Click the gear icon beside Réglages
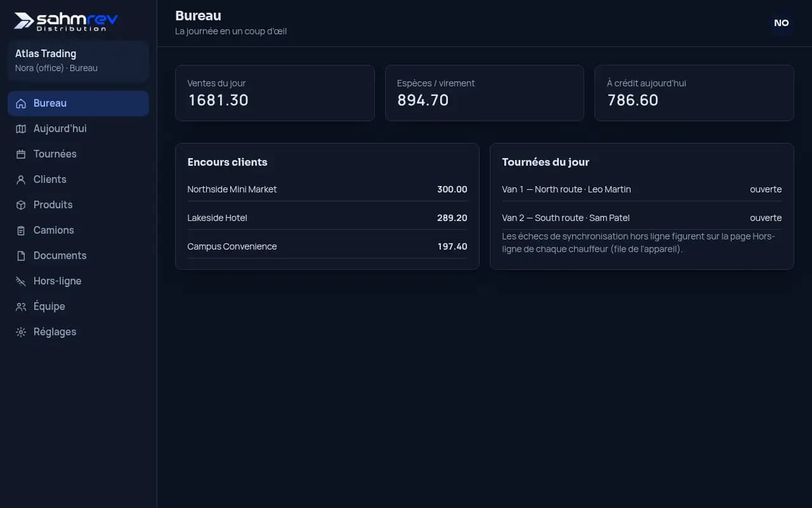Image resolution: width=812 pixels, height=508 pixels. [x=21, y=332]
